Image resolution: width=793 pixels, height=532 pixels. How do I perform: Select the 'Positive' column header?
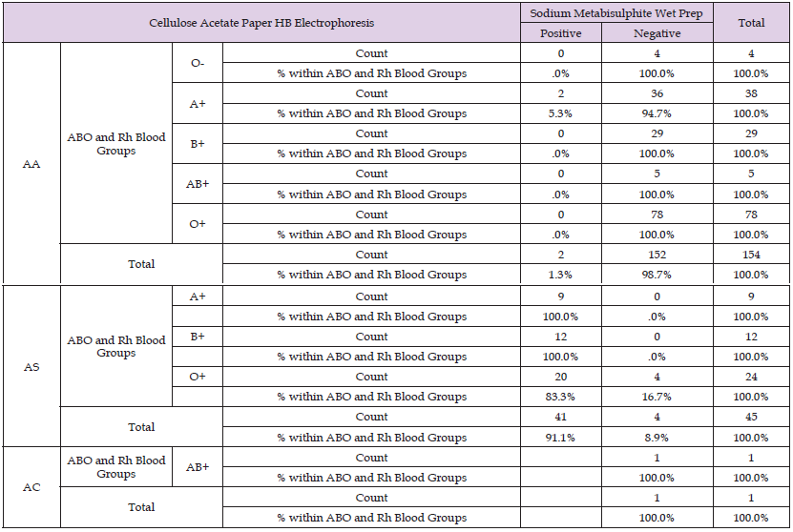(x=560, y=33)
